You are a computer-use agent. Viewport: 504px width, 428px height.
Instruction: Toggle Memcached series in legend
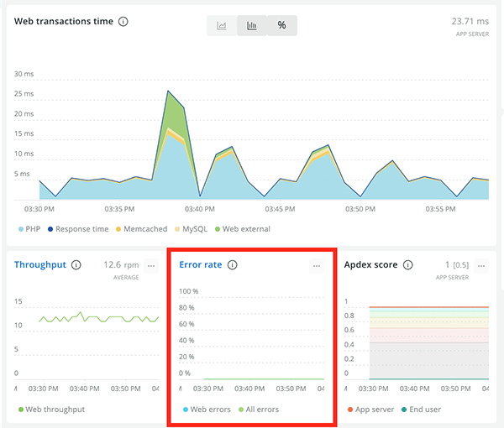[141, 229]
